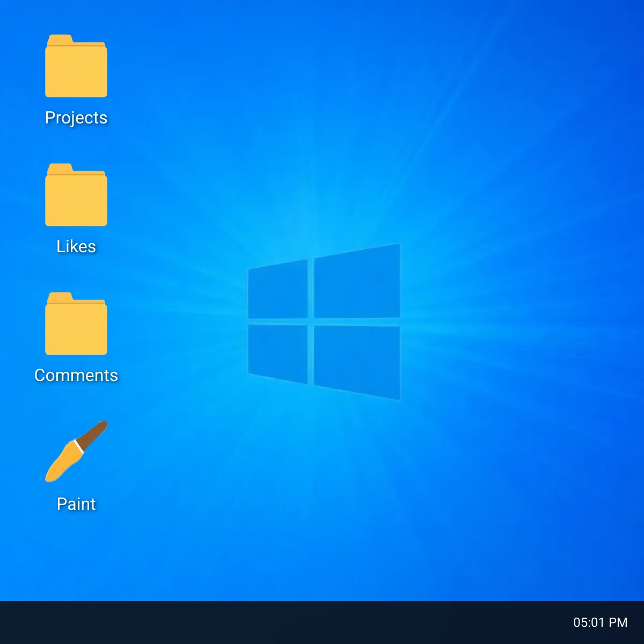644x644 pixels.
Task: Click the "Likes" label text
Action: (76, 246)
